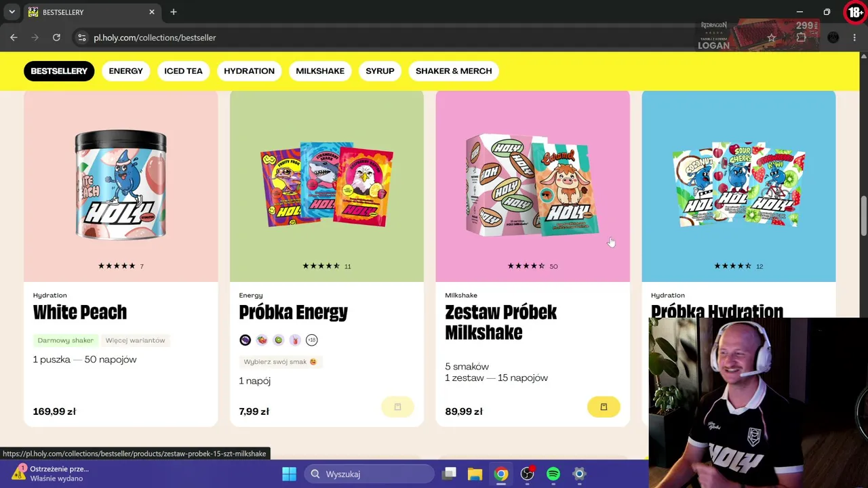Click the 'Darmowy shaker' badge on White Peach
This screenshot has width=868, height=488.
tap(65, 340)
